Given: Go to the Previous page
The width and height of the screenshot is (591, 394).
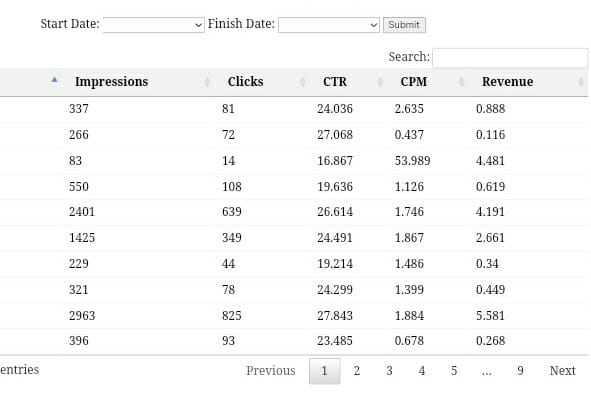Looking at the screenshot, I should point(271,371).
